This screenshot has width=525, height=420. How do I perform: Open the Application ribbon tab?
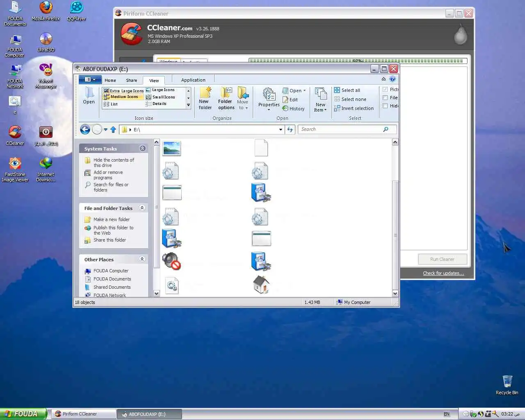click(193, 80)
